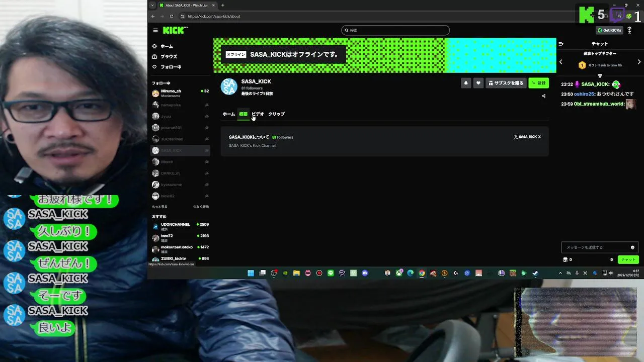Viewport: 644px width, 362px height.
Task: Open ブラウズ in the sidebar
Action: [x=165, y=57]
